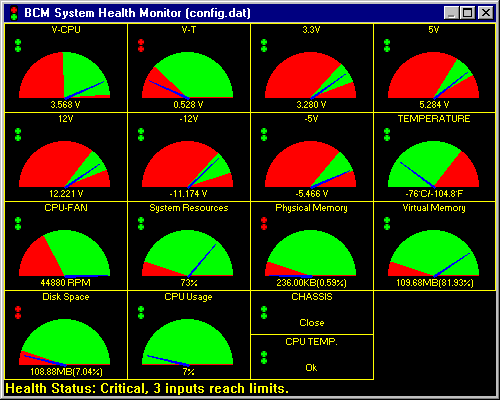Click the TEMPERATURE panel title
The height and width of the screenshot is (400, 500).
click(434, 119)
